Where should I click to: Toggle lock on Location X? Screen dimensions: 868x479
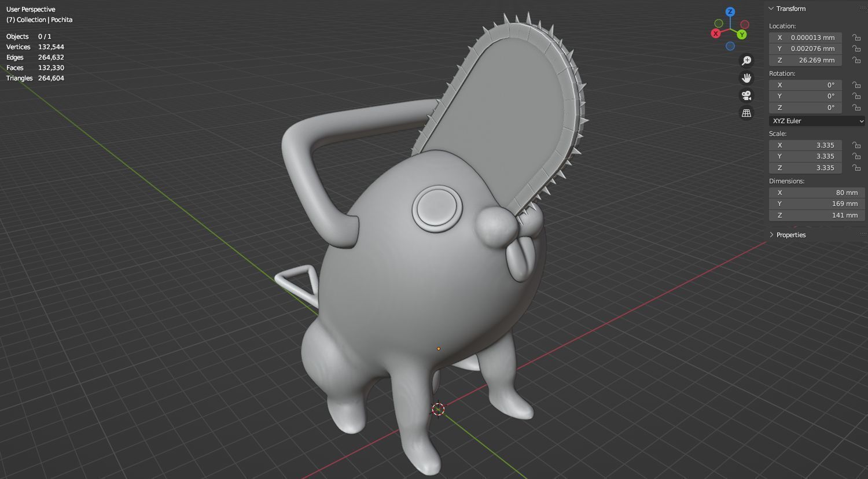(856, 38)
